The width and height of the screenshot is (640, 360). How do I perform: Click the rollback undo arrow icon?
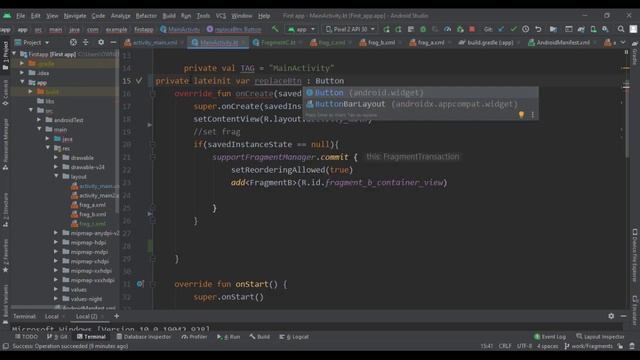(538, 29)
